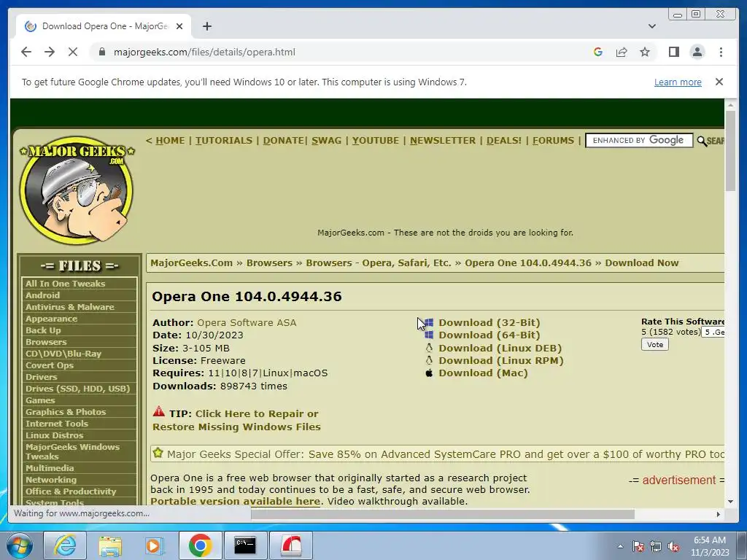
Task: Click the red warning TIP icon
Action: coord(158,411)
